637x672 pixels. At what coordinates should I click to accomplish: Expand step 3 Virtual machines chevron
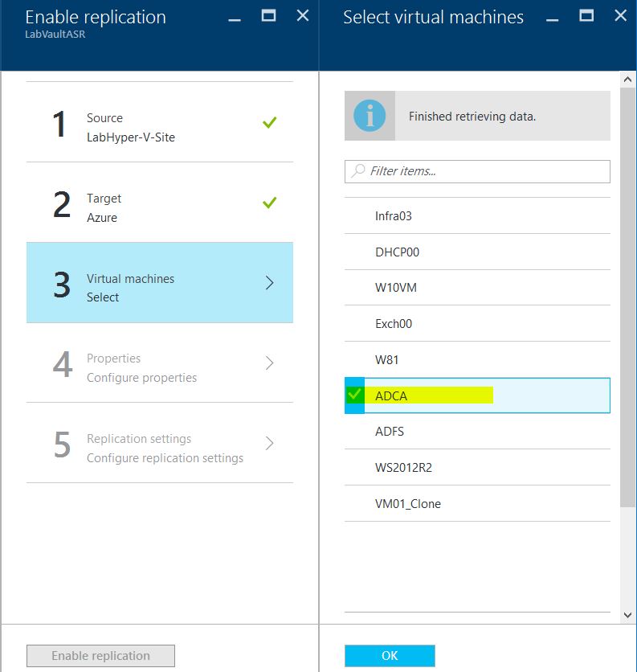[x=270, y=283]
